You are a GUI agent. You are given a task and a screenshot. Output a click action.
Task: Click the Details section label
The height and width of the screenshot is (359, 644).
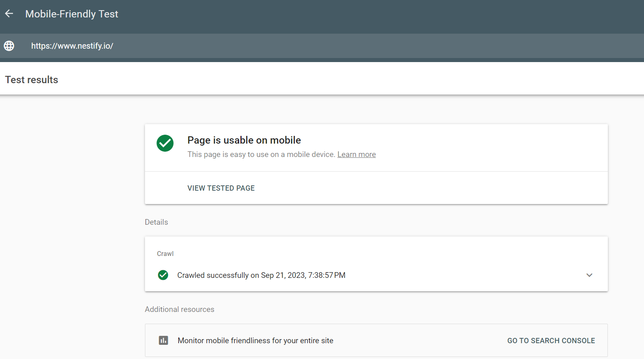[156, 222]
